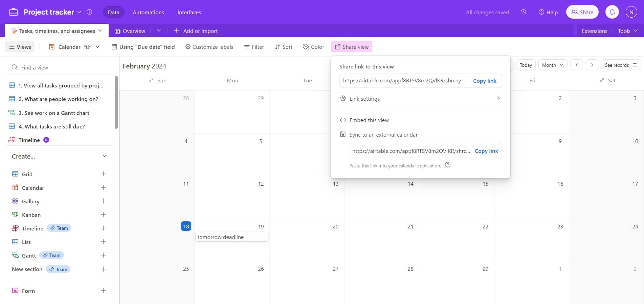
Task: Add a List view with its plus icon
Action: tap(104, 242)
